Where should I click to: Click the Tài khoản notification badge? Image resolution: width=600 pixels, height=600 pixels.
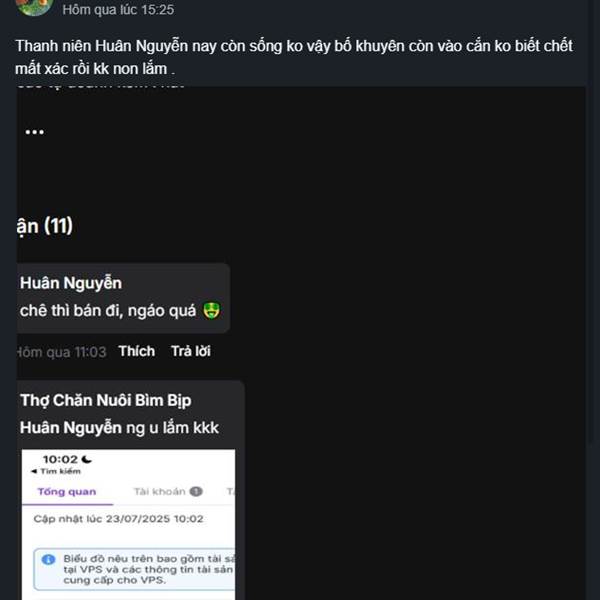point(196,491)
